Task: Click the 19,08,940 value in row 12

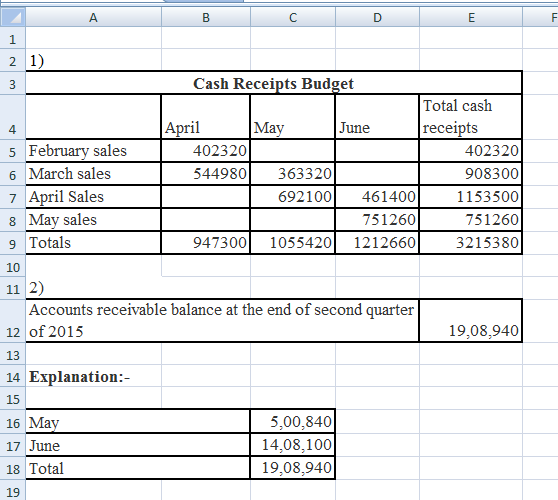Action: pyautogui.click(x=471, y=321)
